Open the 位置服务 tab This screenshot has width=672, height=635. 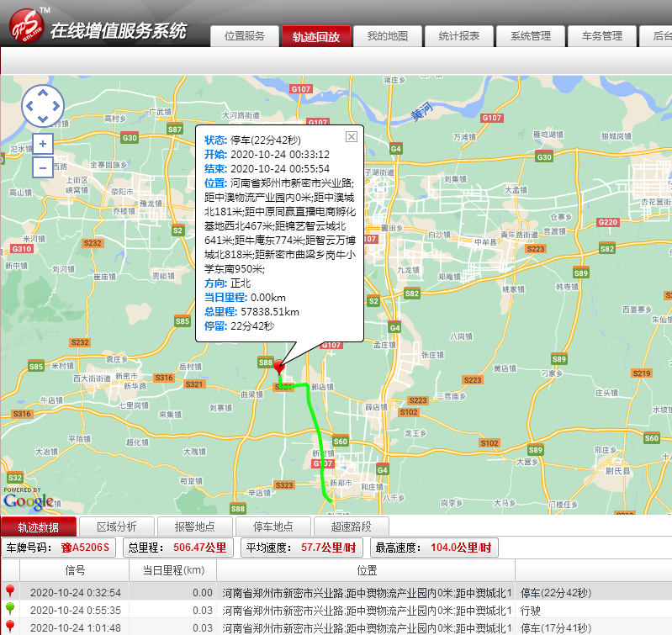coord(244,36)
